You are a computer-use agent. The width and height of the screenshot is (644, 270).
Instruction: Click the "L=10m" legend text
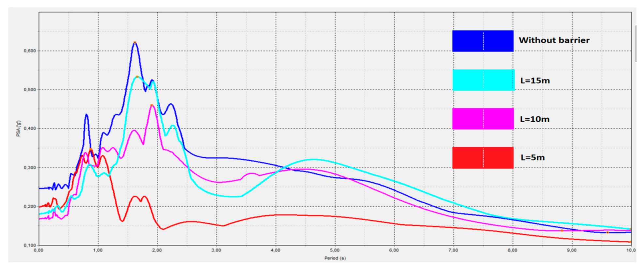534,119
